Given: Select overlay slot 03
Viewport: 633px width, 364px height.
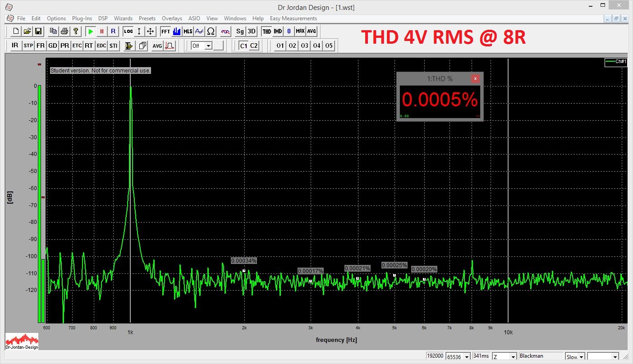Looking at the screenshot, I should click(x=305, y=45).
